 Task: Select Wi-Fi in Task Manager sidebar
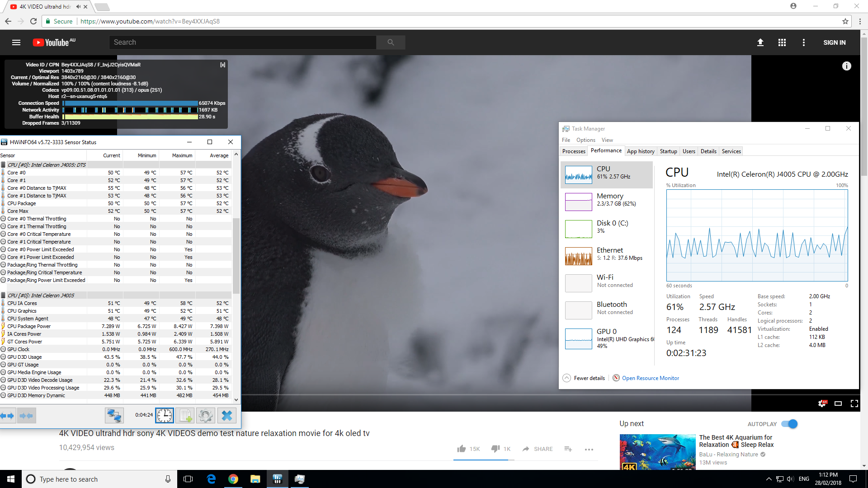click(607, 283)
